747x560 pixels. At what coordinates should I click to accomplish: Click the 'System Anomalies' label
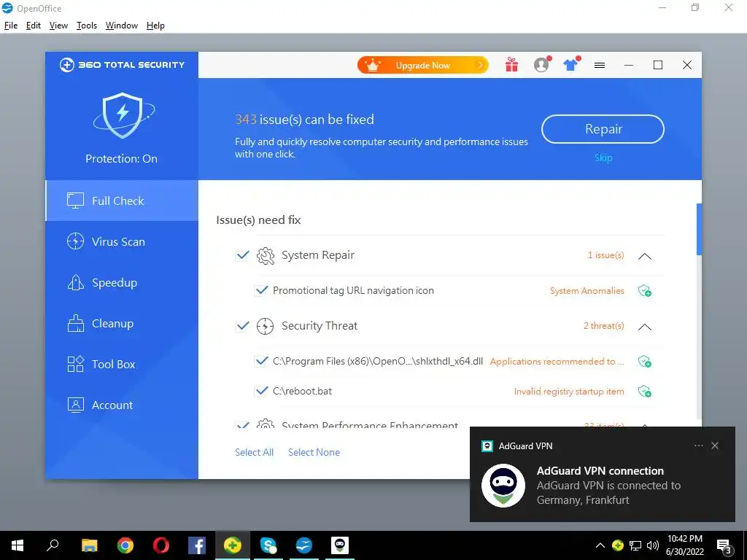(587, 290)
